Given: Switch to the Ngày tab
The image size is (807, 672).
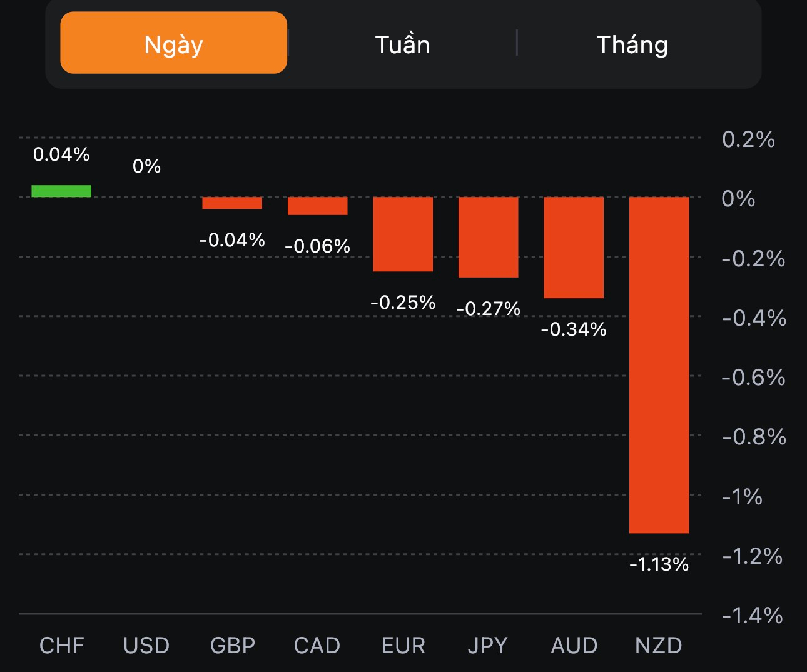Looking at the screenshot, I should click(173, 44).
